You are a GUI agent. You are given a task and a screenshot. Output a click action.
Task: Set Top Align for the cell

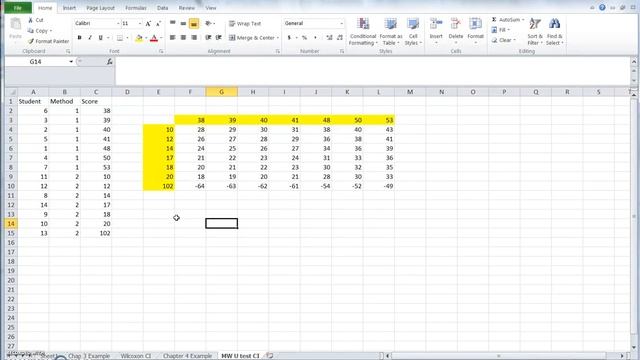(173, 24)
